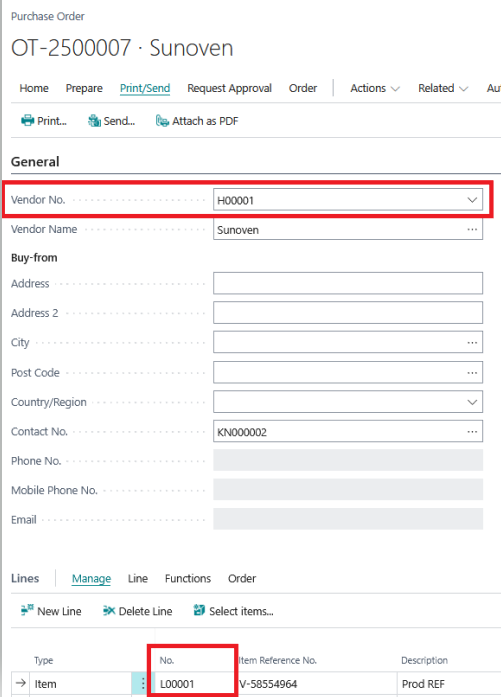This screenshot has width=501, height=697.
Task: Expand the Country/Region dropdown
Action: point(472,402)
